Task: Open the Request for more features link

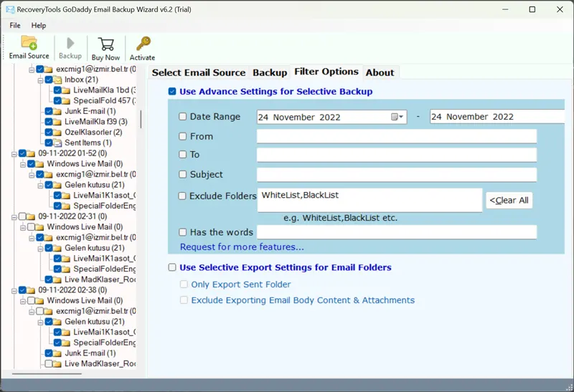Action: [x=242, y=247]
